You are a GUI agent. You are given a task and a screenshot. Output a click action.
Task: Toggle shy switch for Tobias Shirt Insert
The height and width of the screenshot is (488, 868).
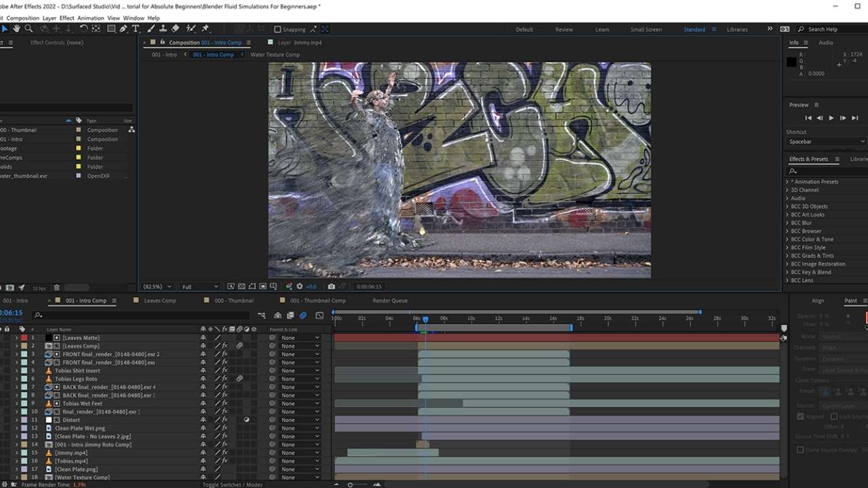[203, 371]
